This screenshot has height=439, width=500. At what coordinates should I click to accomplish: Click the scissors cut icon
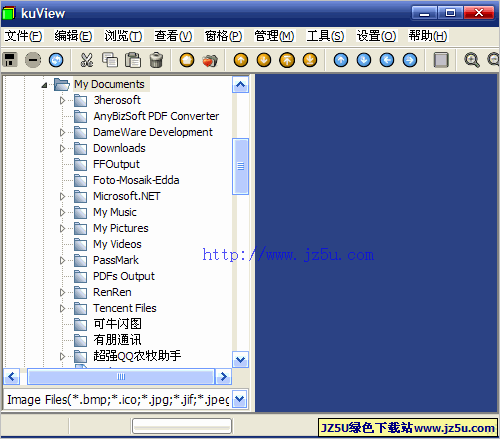click(x=87, y=60)
